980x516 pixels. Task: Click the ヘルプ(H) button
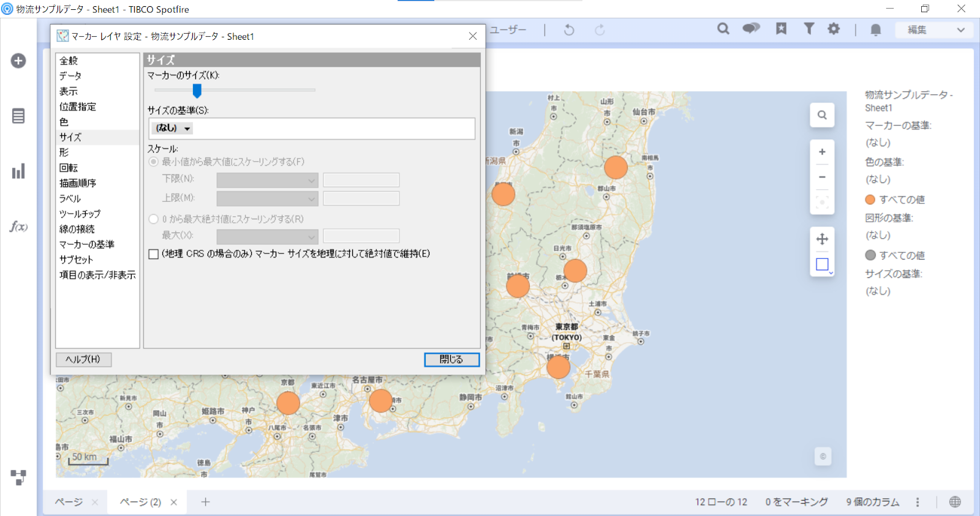pos(83,359)
